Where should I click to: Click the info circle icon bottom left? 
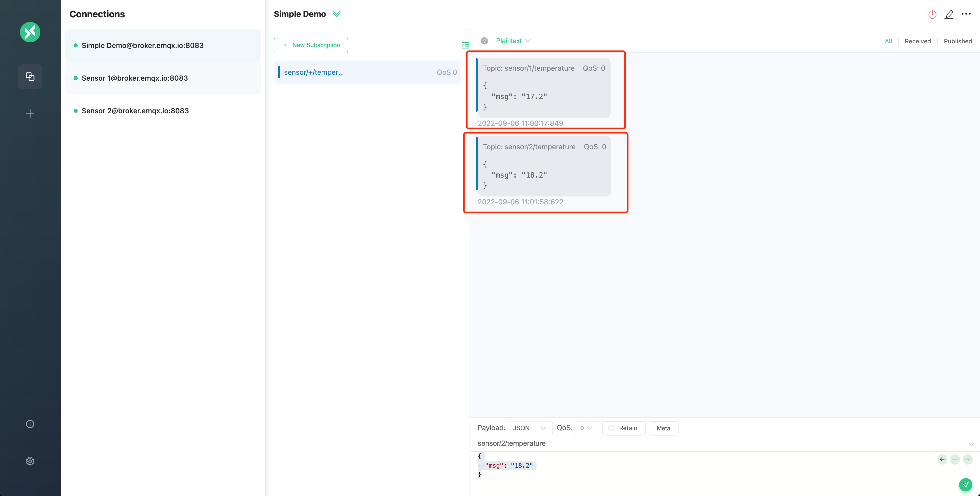[x=30, y=424]
